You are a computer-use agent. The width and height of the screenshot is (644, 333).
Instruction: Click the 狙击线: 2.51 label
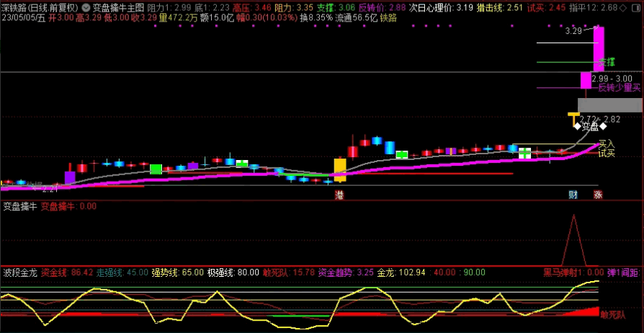[x=500, y=7]
